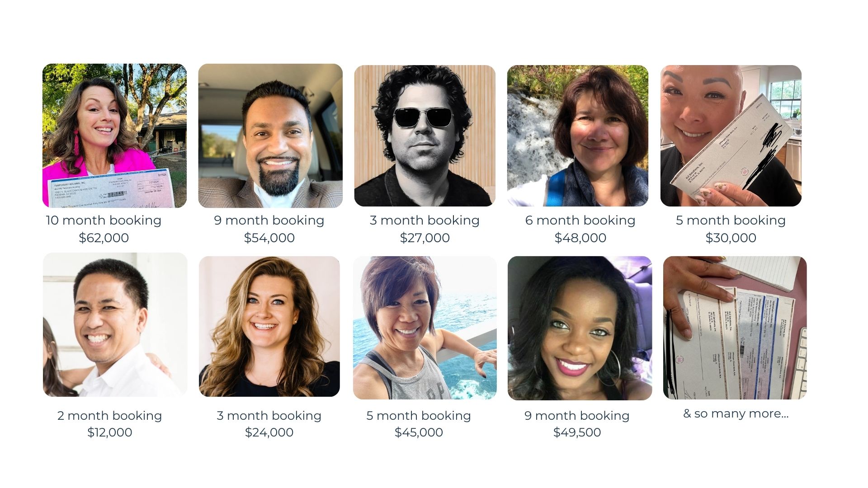The height and width of the screenshot is (488, 868).
Task: Click the photo of woman by waterfall
Action: pyautogui.click(x=578, y=136)
